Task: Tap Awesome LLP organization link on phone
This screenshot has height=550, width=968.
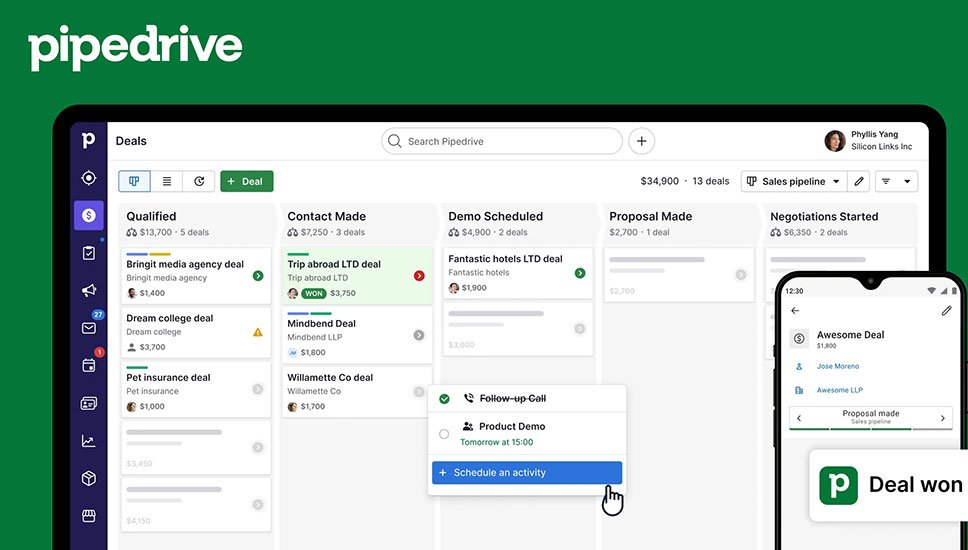Action: click(x=840, y=390)
